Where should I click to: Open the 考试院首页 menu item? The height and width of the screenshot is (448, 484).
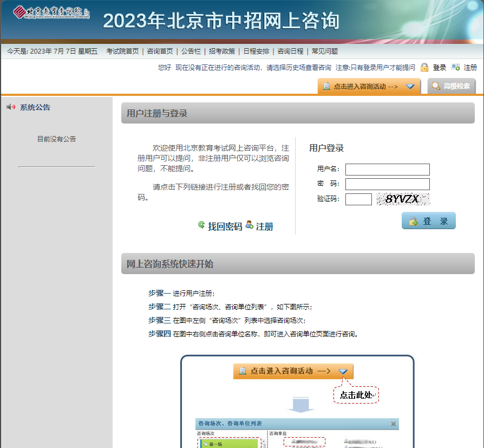tap(122, 51)
